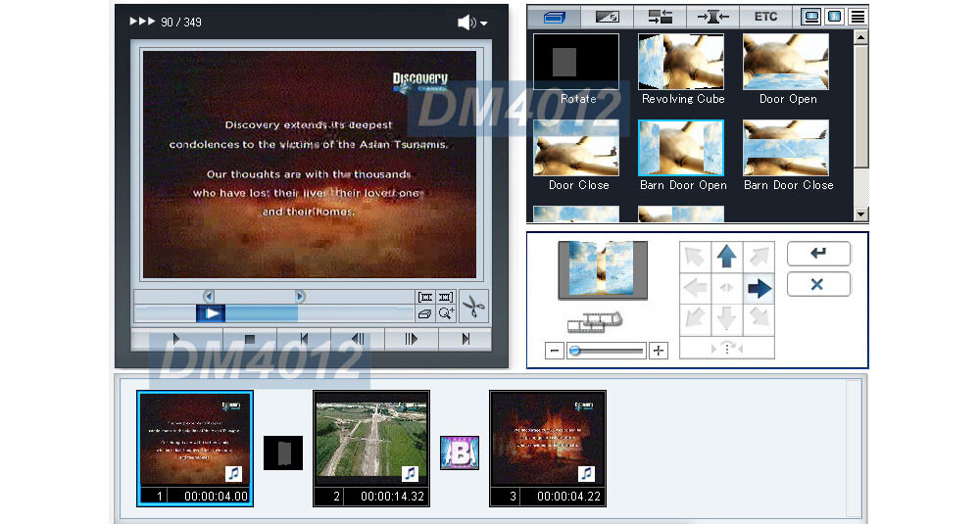
Task: Increase transition duration with plus button
Action: click(659, 351)
